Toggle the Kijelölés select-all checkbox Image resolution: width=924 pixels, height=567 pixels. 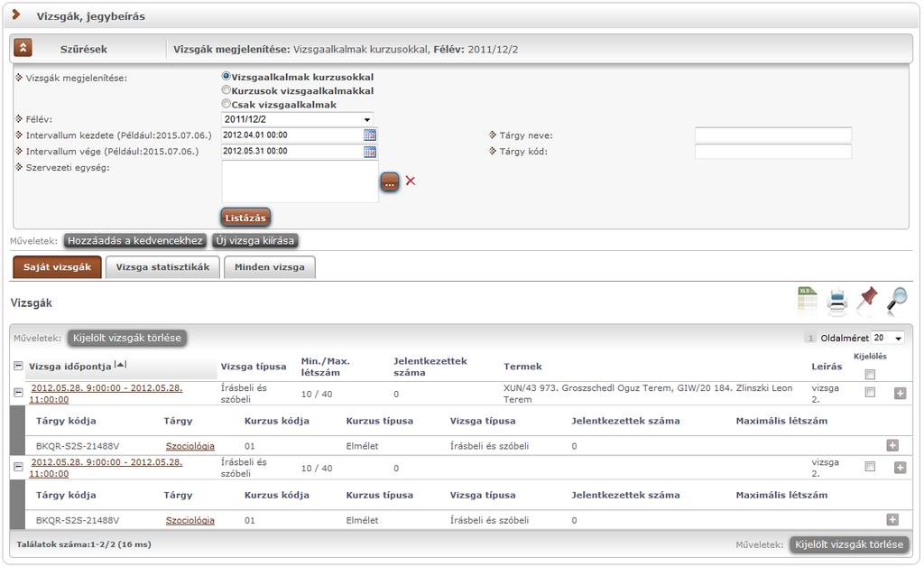pos(870,375)
